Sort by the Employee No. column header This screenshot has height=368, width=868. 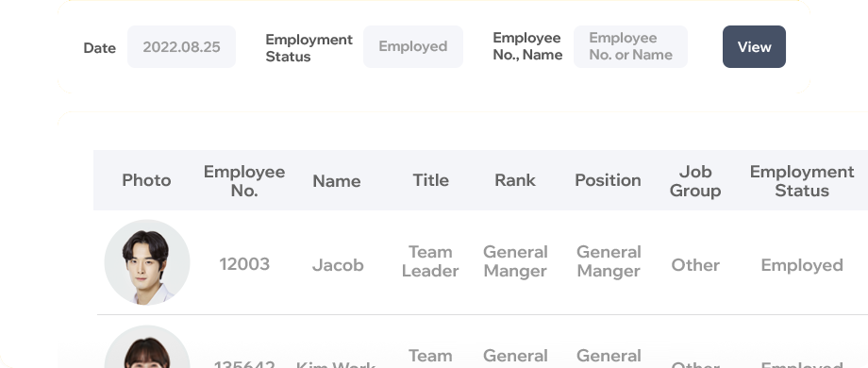point(244,181)
